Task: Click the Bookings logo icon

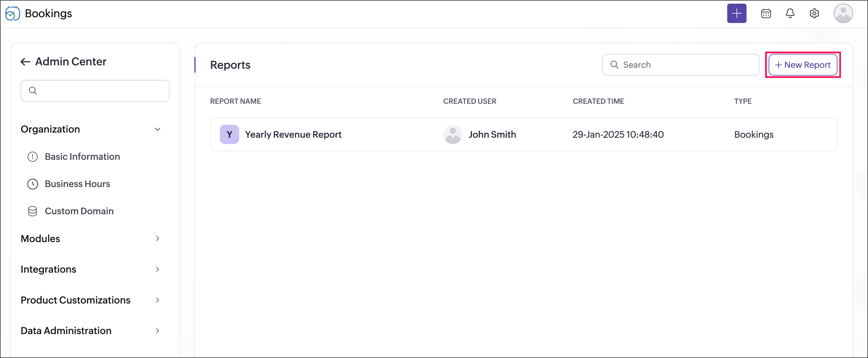Action: (12, 13)
